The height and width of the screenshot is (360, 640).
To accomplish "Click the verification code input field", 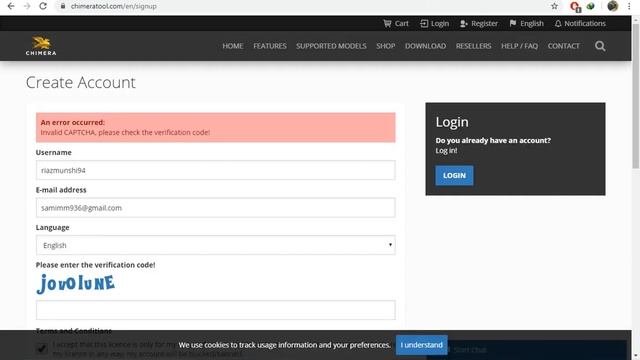I will click(216, 310).
